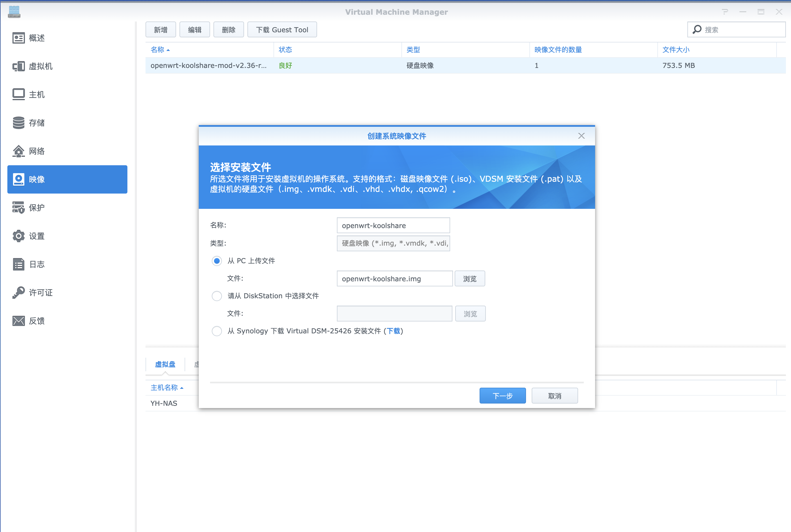The width and height of the screenshot is (791, 532).
Task: Open the 设置 settings gear icon
Action: 18,236
